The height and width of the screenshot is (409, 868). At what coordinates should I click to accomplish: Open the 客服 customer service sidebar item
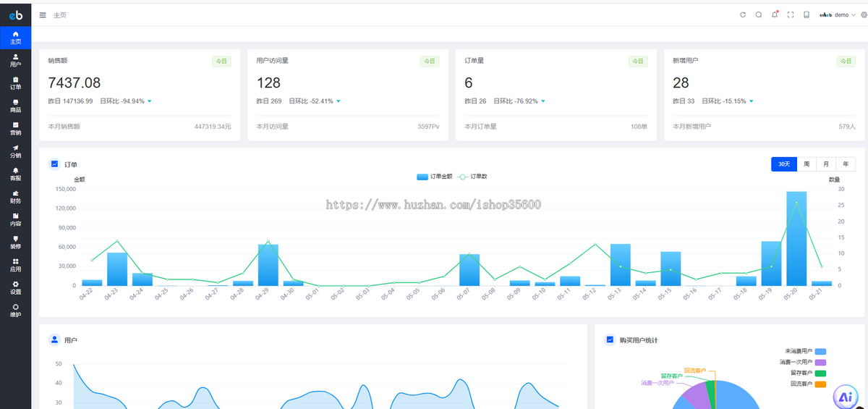click(15, 174)
